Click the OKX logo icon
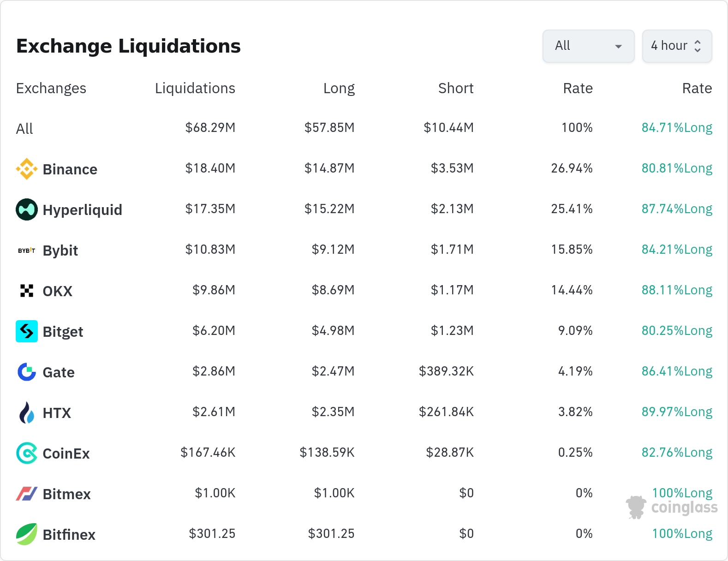Image resolution: width=728 pixels, height=561 pixels. [27, 291]
